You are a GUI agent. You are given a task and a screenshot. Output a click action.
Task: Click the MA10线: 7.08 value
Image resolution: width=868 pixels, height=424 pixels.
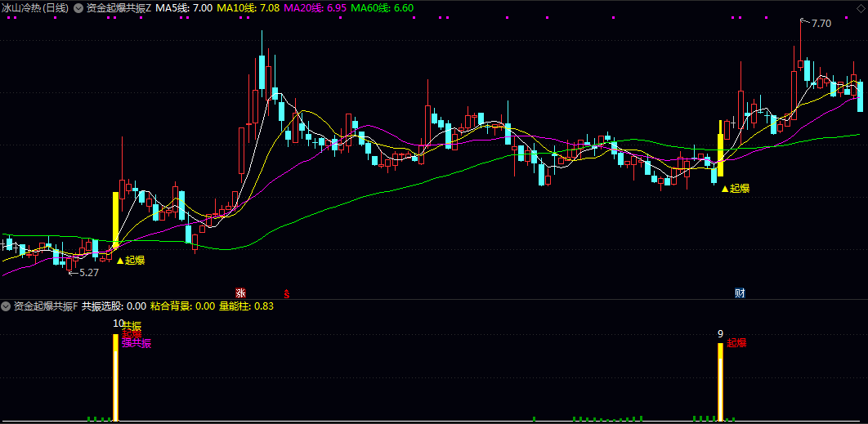(248, 8)
